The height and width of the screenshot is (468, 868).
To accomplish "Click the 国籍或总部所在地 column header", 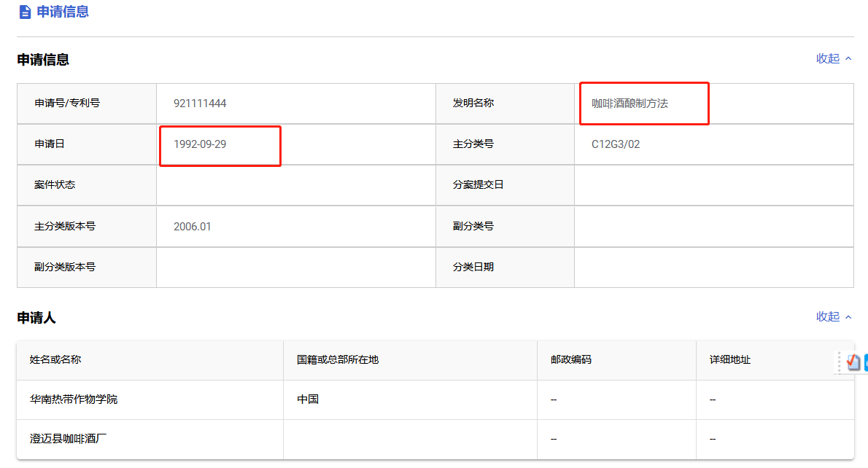I will click(338, 359).
